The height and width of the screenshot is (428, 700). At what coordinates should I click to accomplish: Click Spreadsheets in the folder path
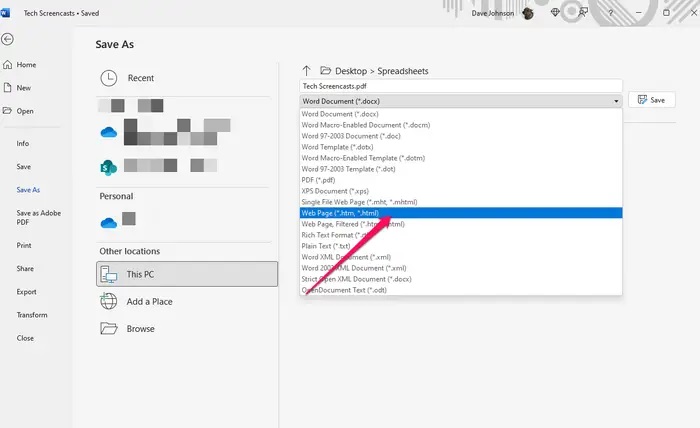(x=403, y=71)
